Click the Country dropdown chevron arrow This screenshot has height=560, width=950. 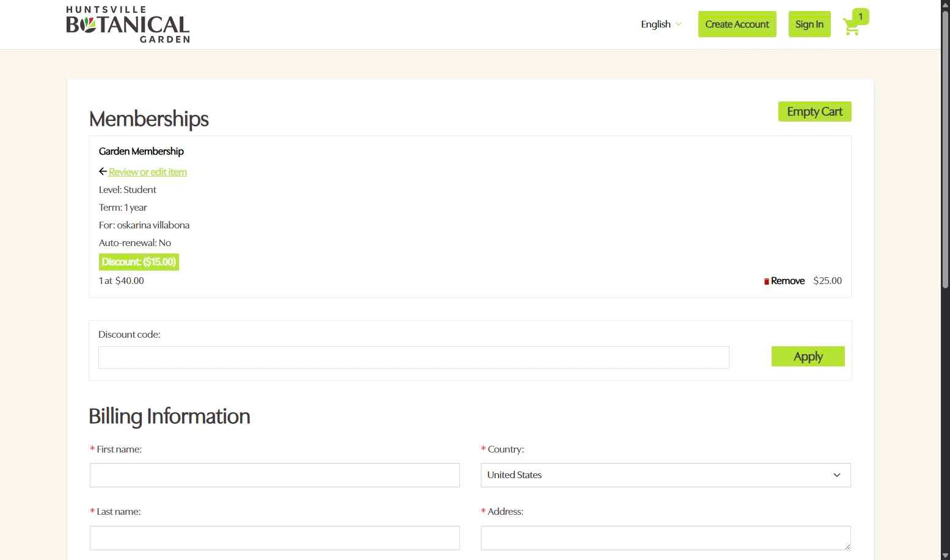[837, 475]
